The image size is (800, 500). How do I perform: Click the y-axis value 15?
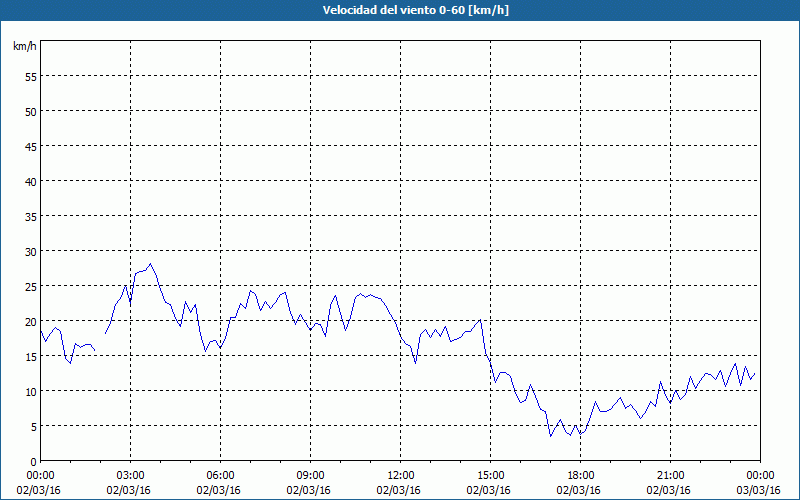30,357
